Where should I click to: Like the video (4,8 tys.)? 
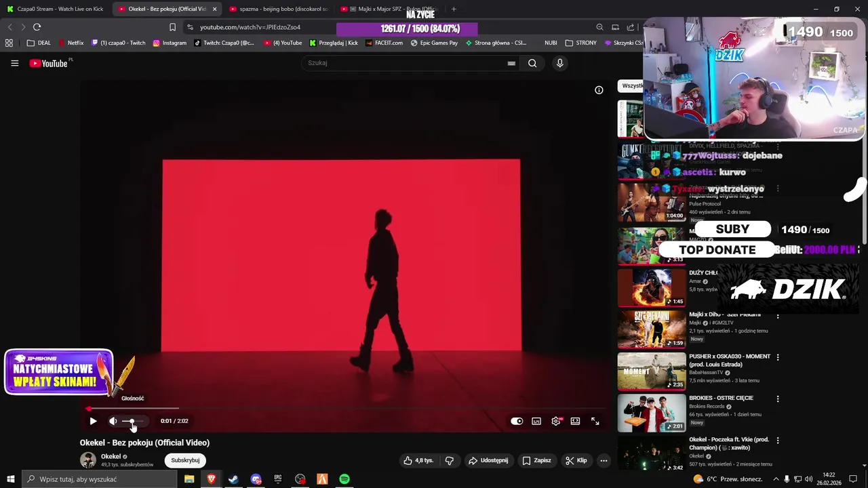pos(418,460)
